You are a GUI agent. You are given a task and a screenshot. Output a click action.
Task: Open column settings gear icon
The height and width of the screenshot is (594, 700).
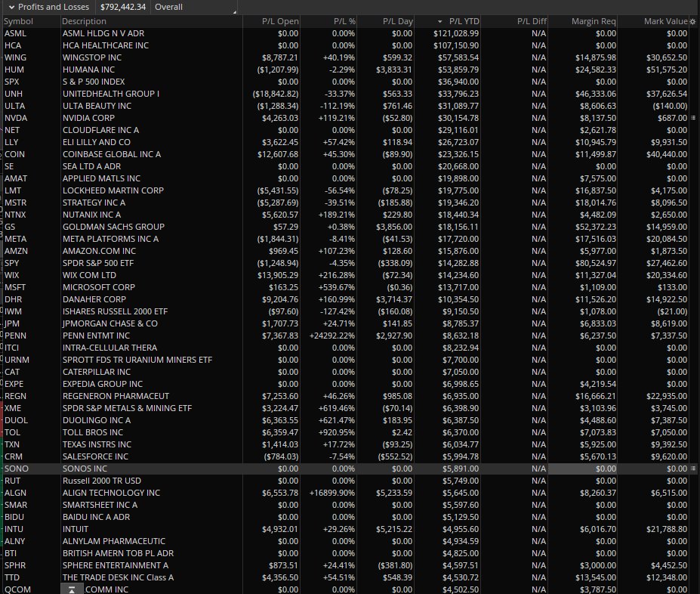tap(693, 21)
